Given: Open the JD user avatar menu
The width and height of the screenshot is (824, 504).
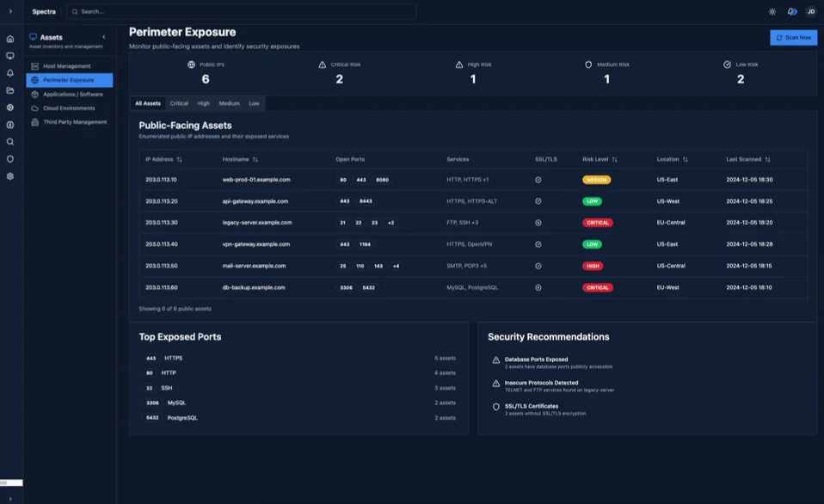Looking at the screenshot, I should click(x=809, y=11).
